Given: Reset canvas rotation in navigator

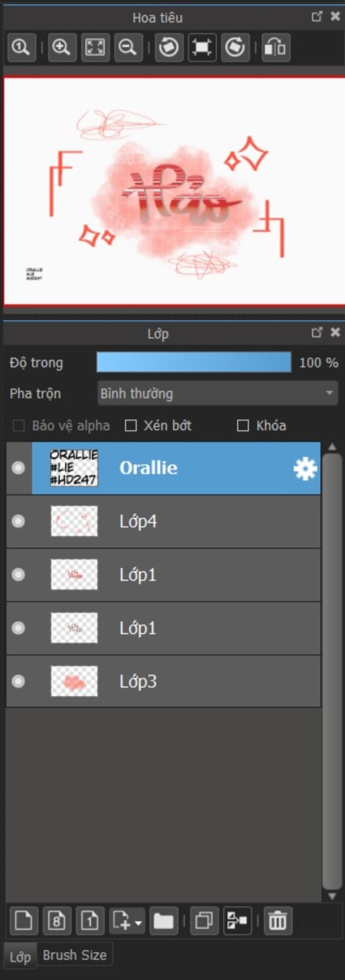Looking at the screenshot, I should (202, 47).
